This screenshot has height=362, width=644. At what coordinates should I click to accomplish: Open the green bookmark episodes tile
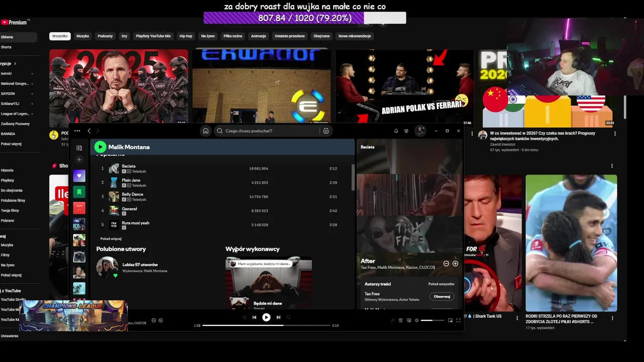coord(79,192)
